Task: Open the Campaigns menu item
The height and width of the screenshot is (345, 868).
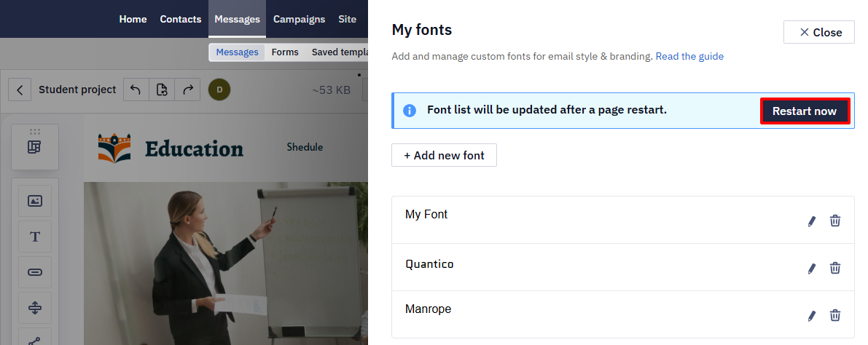Action: click(x=299, y=19)
